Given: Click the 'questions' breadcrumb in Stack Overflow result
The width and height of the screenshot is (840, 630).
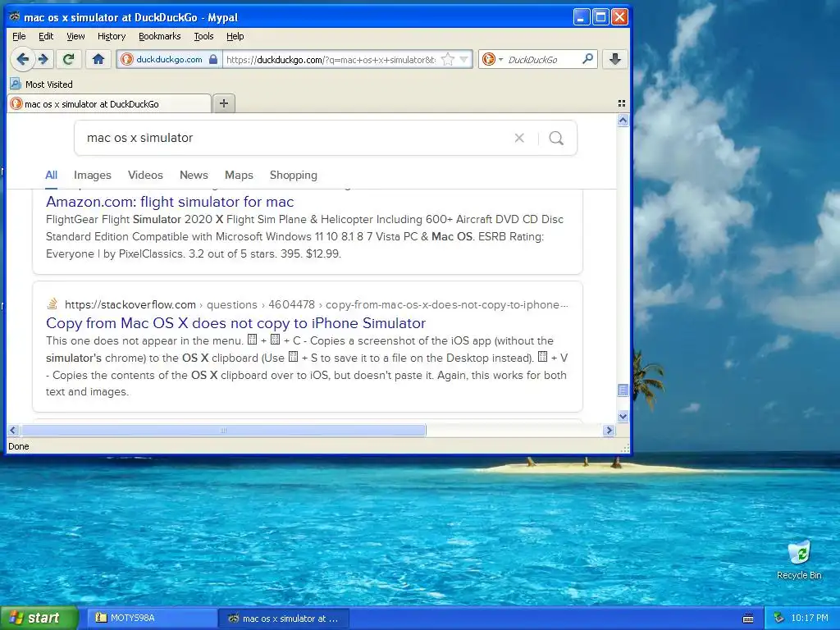Looking at the screenshot, I should pyautogui.click(x=232, y=305).
